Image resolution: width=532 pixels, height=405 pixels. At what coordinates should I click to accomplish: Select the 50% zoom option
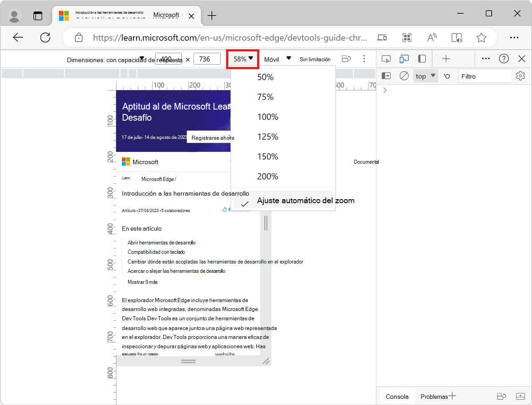coord(264,77)
